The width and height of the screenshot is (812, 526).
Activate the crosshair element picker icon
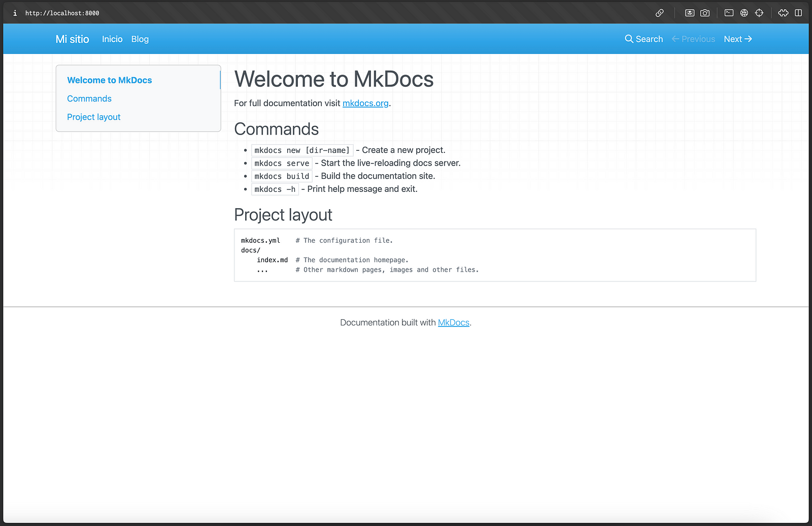(x=759, y=13)
